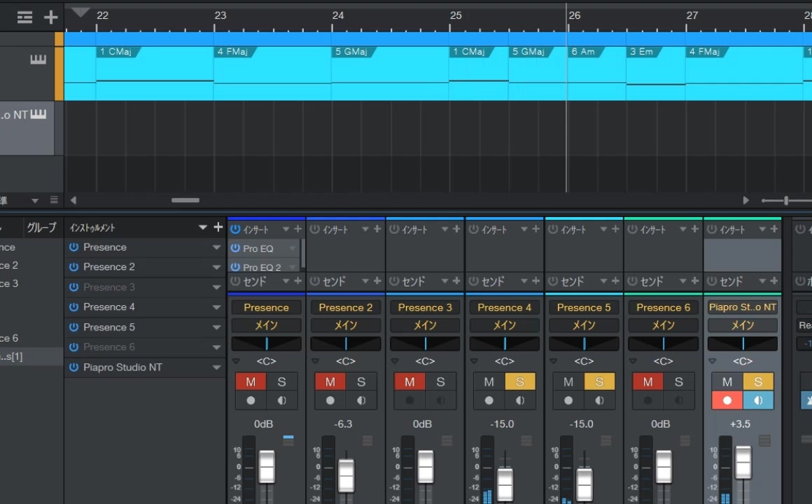This screenshot has height=504, width=812.
Task: Toggle power for the Presence 3 instrument
Action: [x=73, y=287]
